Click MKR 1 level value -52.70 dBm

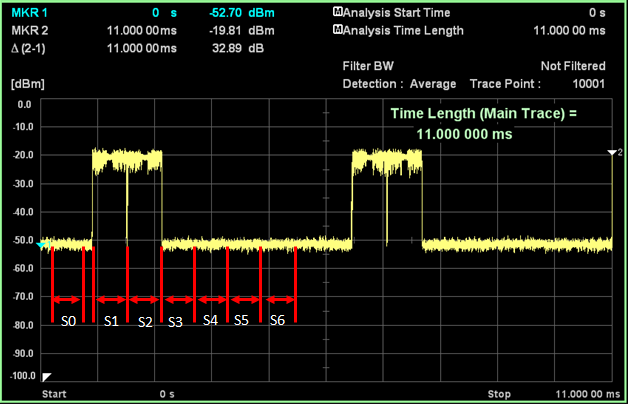(242, 13)
